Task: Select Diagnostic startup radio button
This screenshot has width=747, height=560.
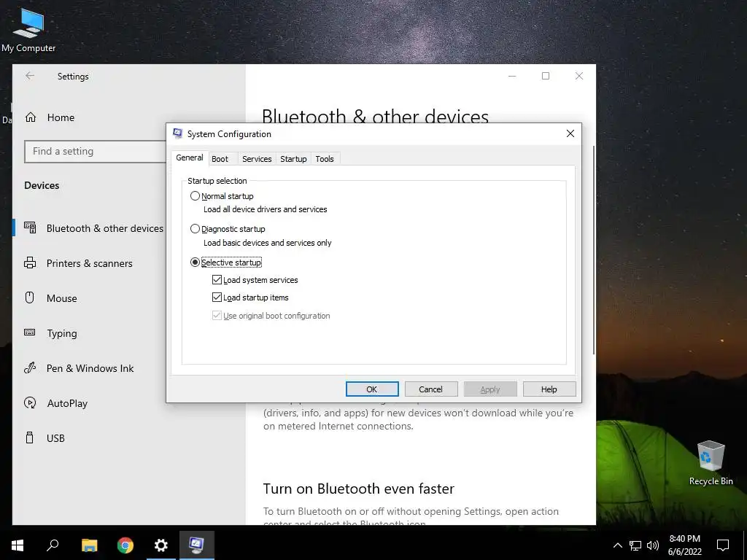Action: (x=195, y=229)
